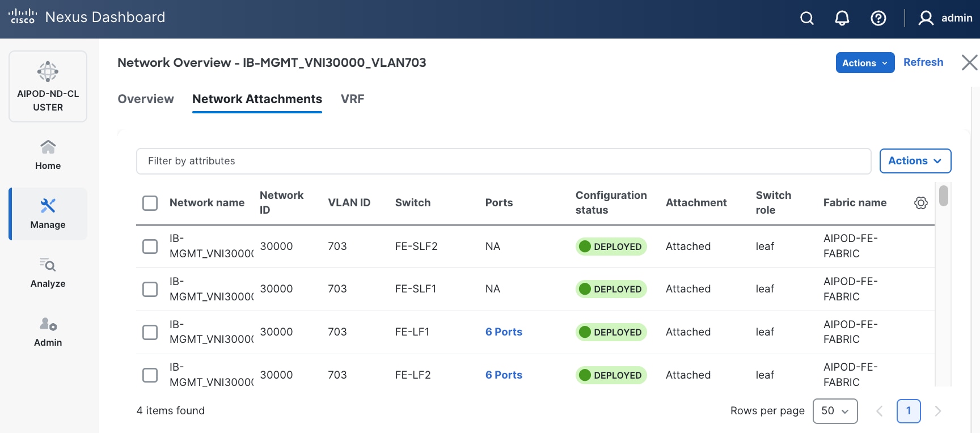
Task: Click the Refresh link
Action: [x=923, y=62]
